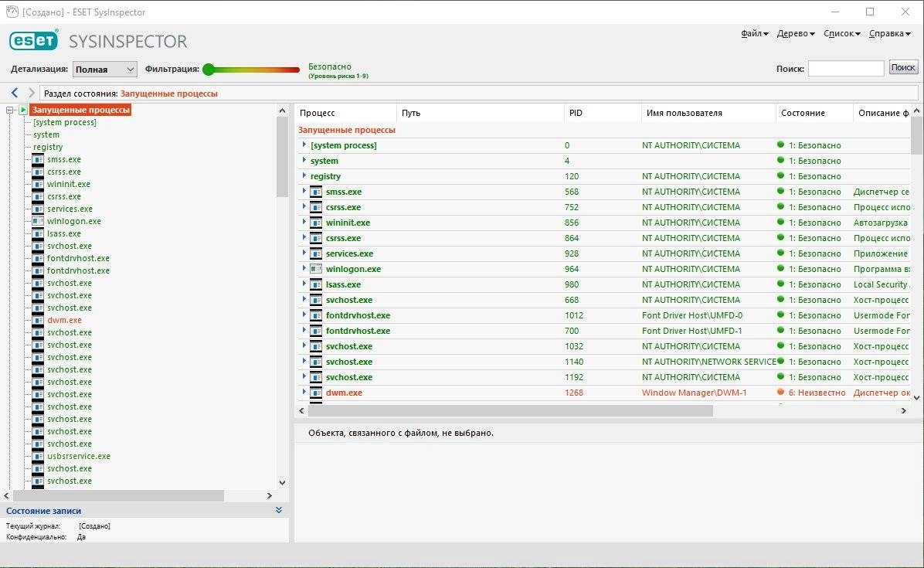Sort by Имя пользователя column header

pyautogui.click(x=708, y=113)
